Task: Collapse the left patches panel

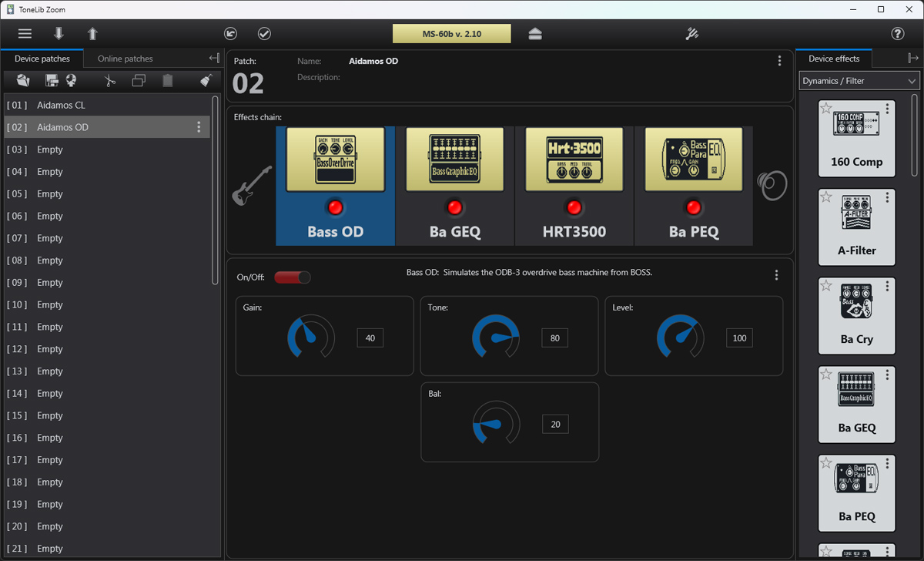Action: (214, 59)
